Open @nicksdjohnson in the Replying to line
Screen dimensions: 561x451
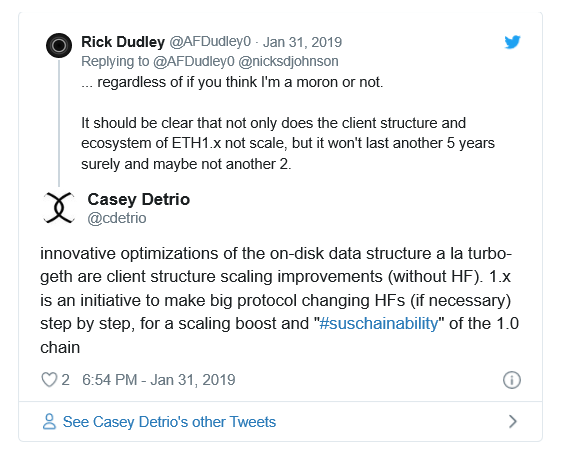[288, 62]
